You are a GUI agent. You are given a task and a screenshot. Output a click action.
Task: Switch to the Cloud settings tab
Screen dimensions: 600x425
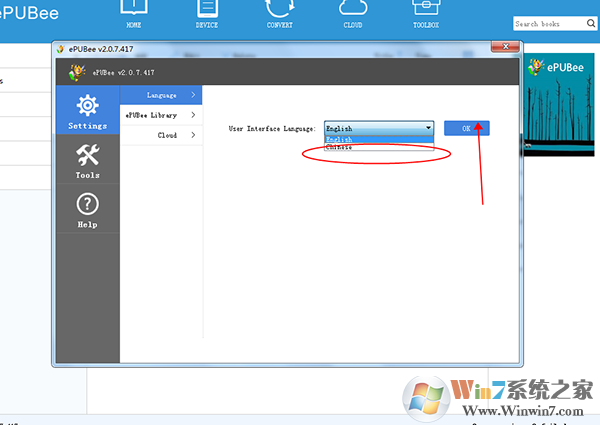161,135
